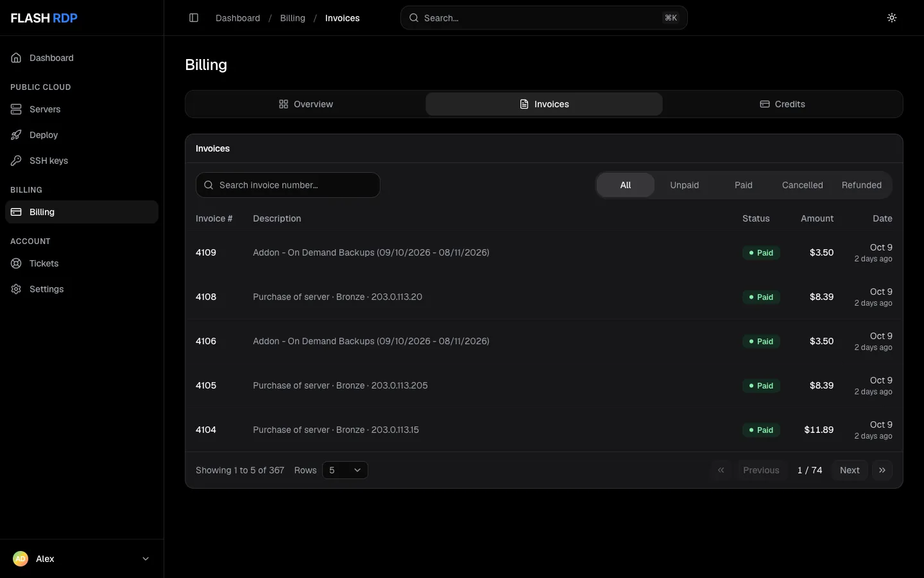Click magnifier icon in invoice search
The height and width of the screenshot is (578, 924).
click(209, 185)
